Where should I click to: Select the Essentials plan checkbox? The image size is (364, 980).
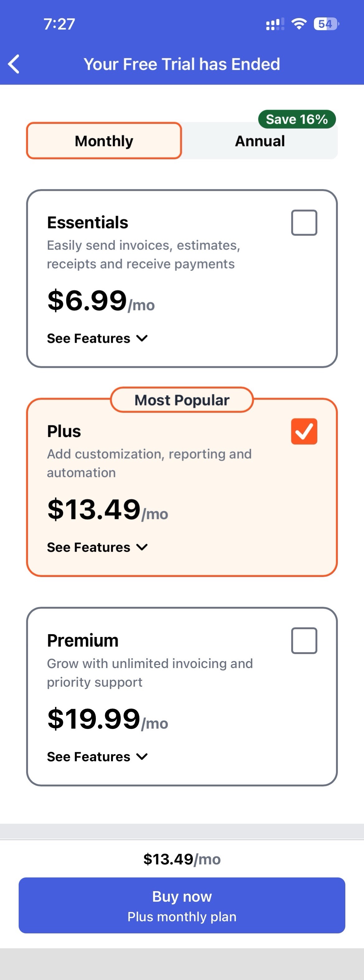304,222
